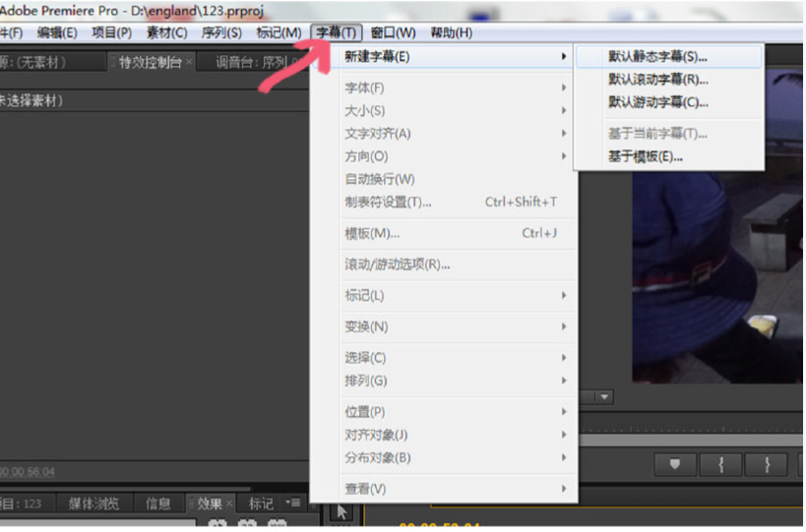Image resolution: width=806 pixels, height=532 pixels.
Task: Open the lower 标记 panel tab
Action: click(261, 503)
